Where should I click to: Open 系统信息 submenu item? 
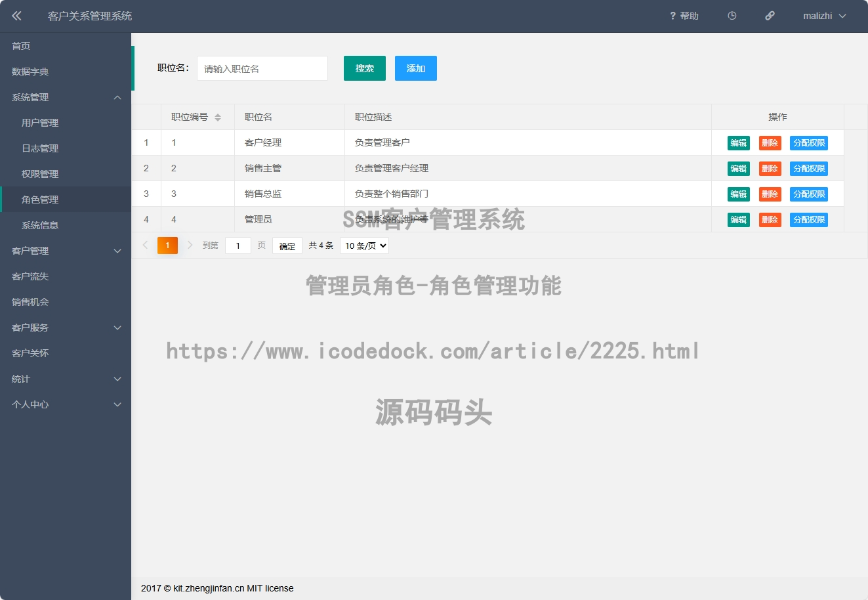click(x=66, y=225)
